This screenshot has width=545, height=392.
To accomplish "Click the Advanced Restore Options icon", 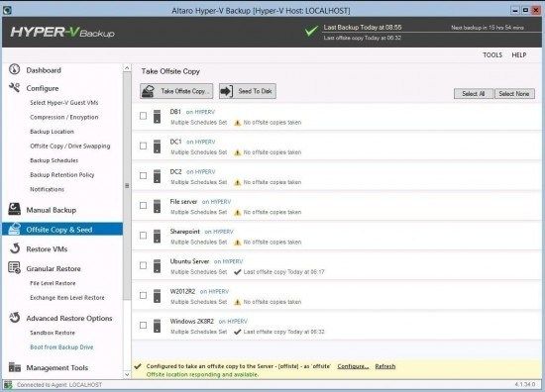I will 15,318.
